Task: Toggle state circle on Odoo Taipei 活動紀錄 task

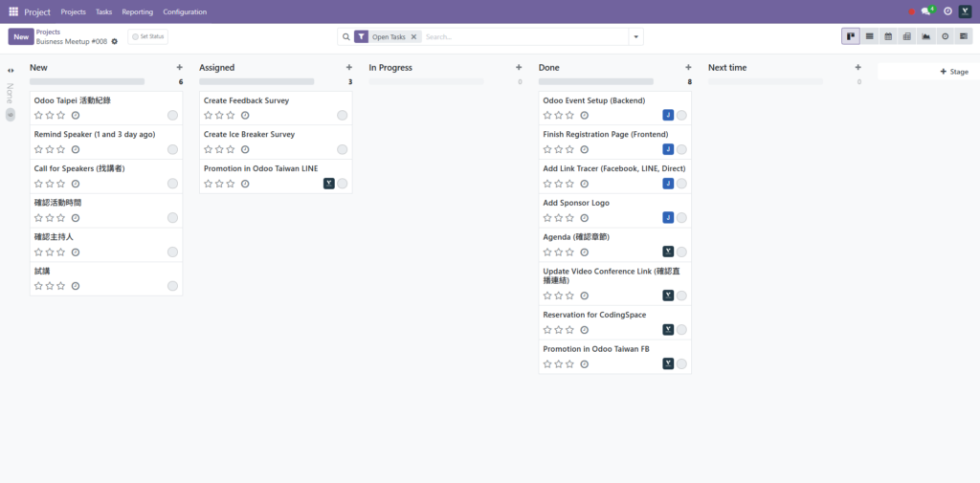Action: 172,116
